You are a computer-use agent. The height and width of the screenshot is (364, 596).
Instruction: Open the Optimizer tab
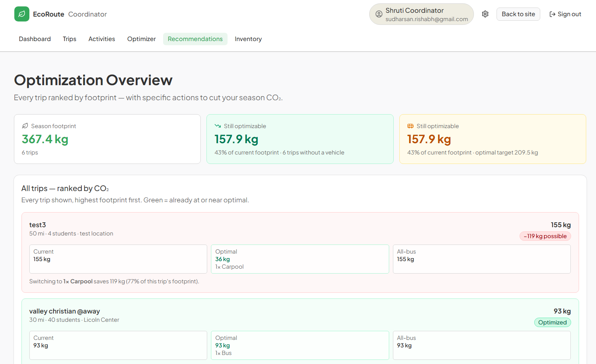tap(141, 39)
